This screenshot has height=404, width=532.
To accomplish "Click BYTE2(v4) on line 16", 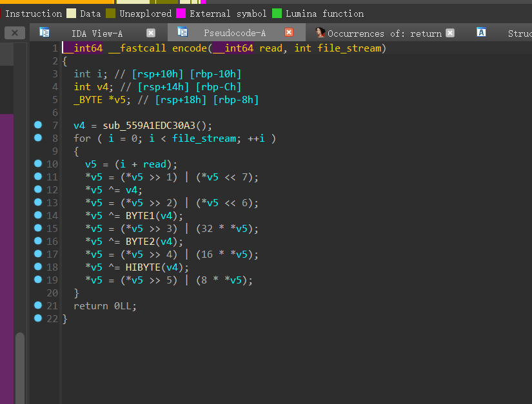I will pyautogui.click(x=152, y=242).
